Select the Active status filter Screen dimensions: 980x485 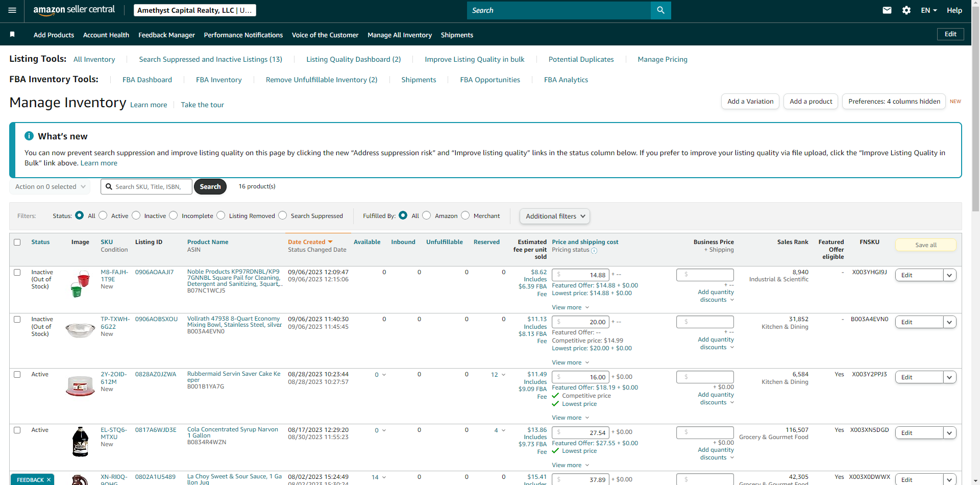[x=103, y=215]
